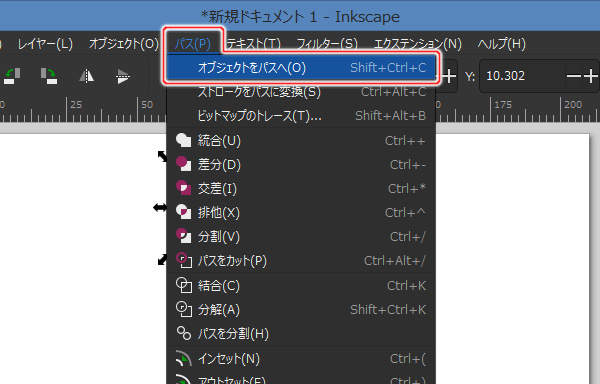Click the 交差 intersection icon
Image resolution: width=600 pixels, height=384 pixels.
coord(184,188)
